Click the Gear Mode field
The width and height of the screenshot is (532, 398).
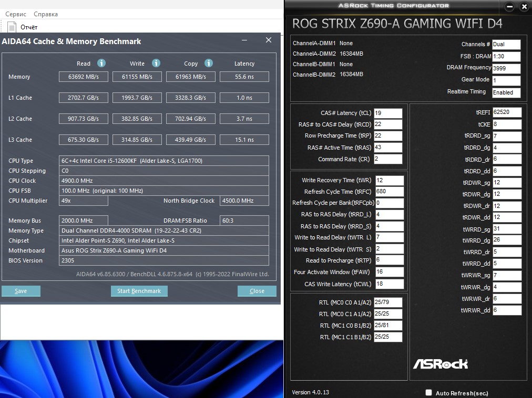506,80
